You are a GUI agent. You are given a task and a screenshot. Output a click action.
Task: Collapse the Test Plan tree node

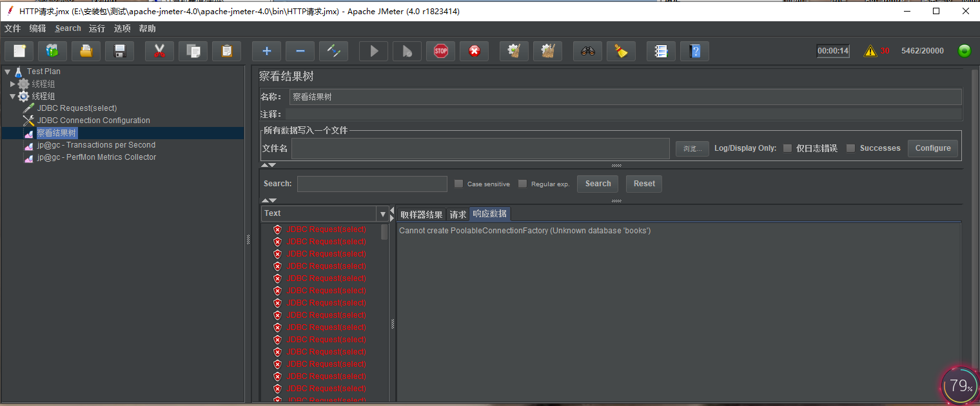7,72
